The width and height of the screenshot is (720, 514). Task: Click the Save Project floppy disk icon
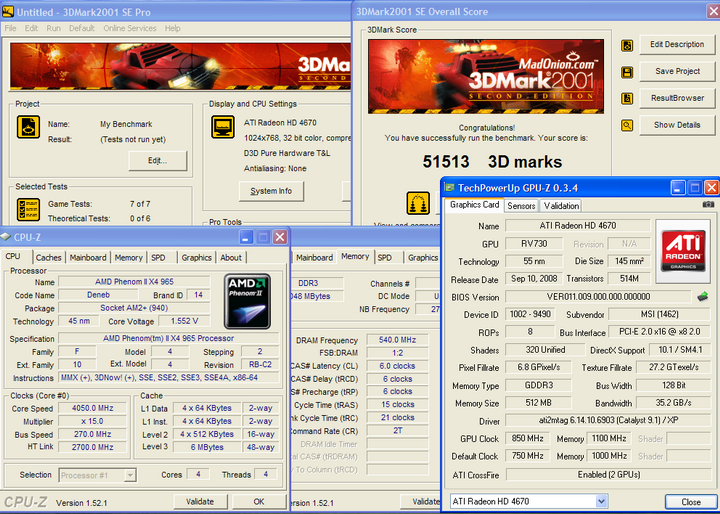[627, 72]
